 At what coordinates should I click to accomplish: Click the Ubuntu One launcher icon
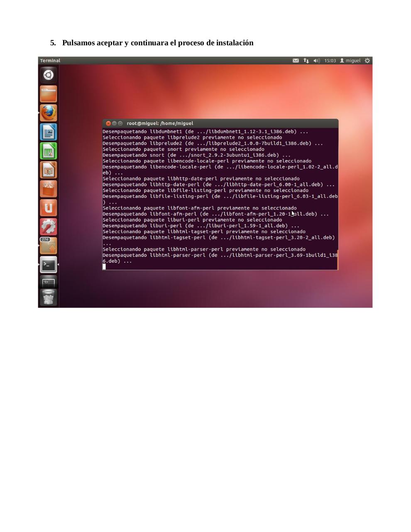click(x=48, y=208)
